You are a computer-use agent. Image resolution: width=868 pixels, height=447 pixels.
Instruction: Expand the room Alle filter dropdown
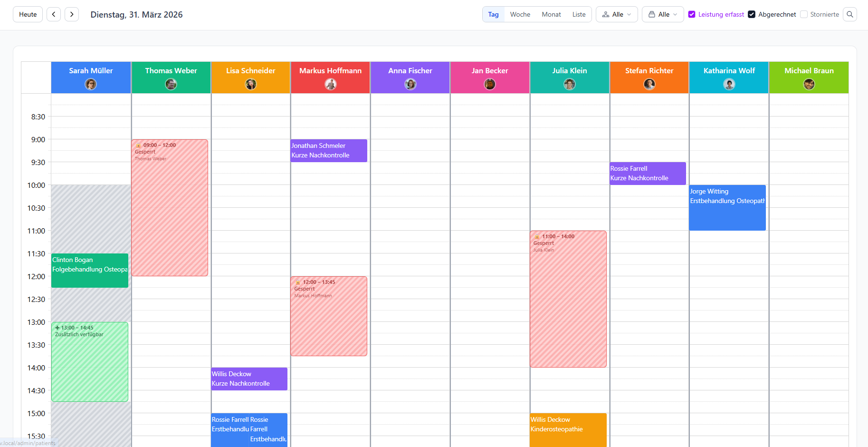tap(663, 14)
